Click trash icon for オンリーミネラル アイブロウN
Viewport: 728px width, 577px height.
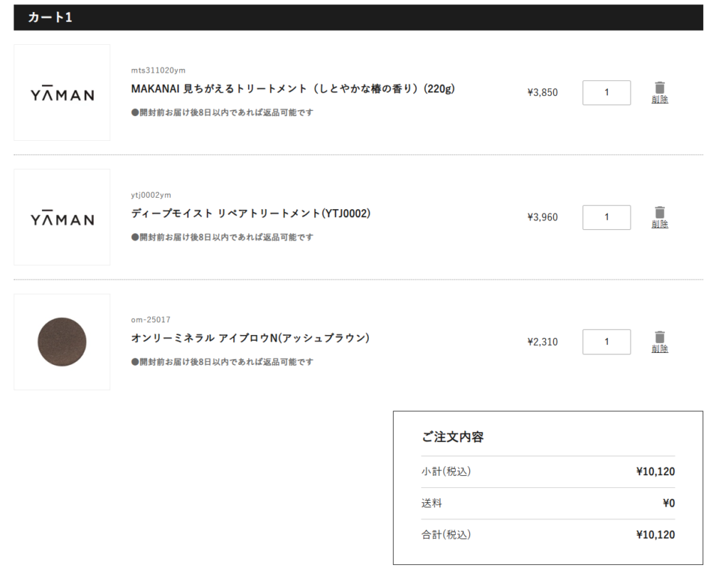click(659, 337)
